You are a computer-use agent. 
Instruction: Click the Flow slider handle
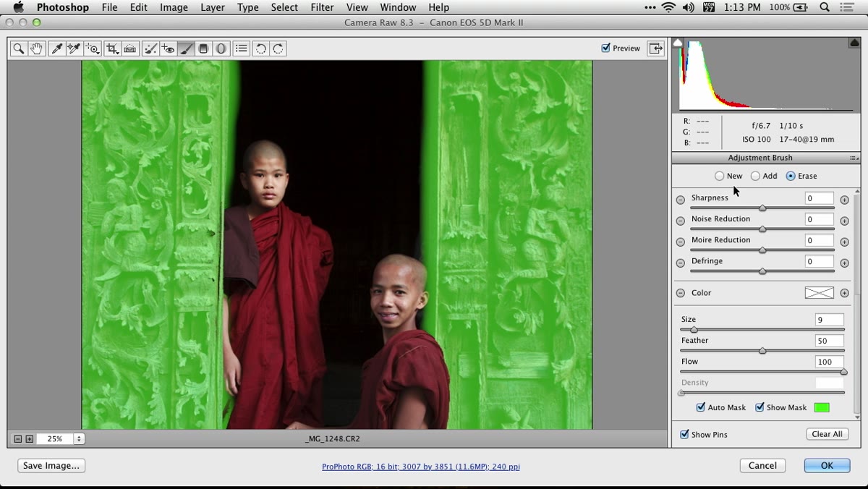(x=843, y=372)
